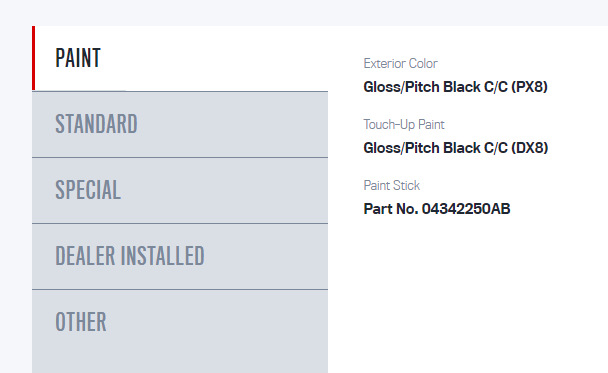Image resolution: width=608 pixels, height=373 pixels.
Task: Select the SPECIAL tab
Action: coord(180,190)
